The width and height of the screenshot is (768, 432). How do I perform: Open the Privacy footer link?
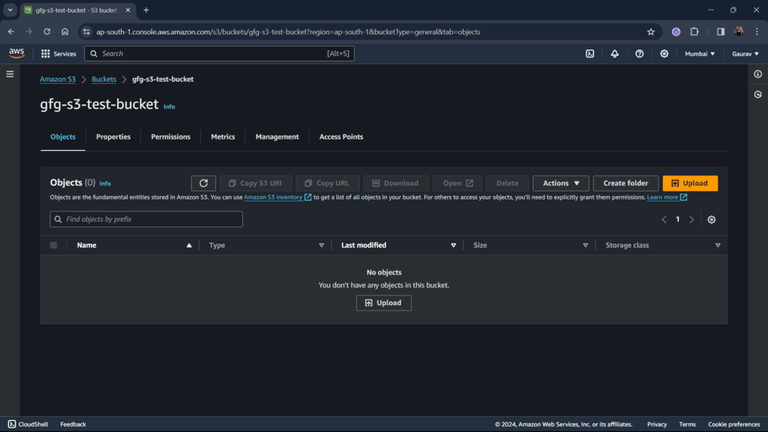click(657, 424)
